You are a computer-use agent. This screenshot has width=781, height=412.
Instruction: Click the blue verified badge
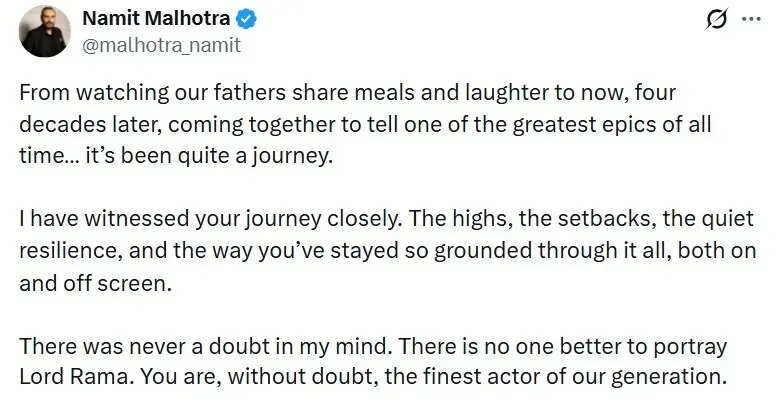(241, 19)
